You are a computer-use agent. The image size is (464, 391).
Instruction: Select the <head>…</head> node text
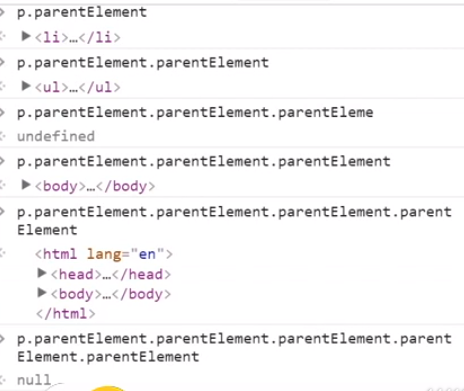pos(111,274)
